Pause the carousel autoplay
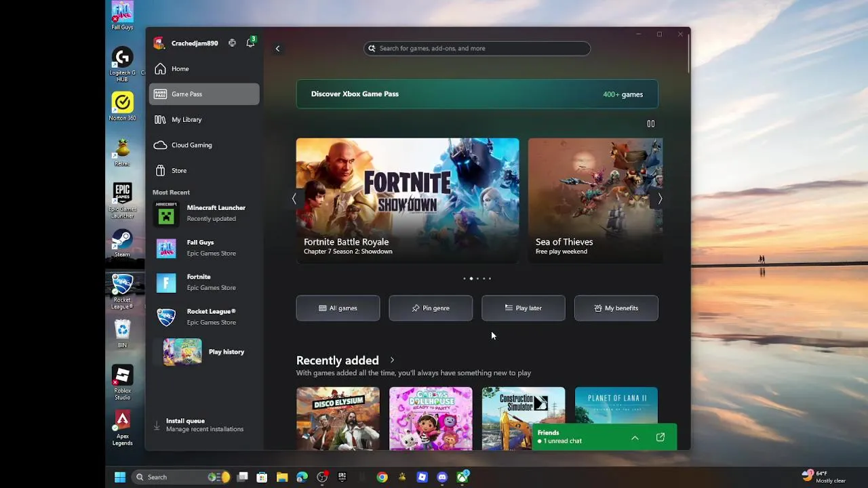 (x=651, y=123)
